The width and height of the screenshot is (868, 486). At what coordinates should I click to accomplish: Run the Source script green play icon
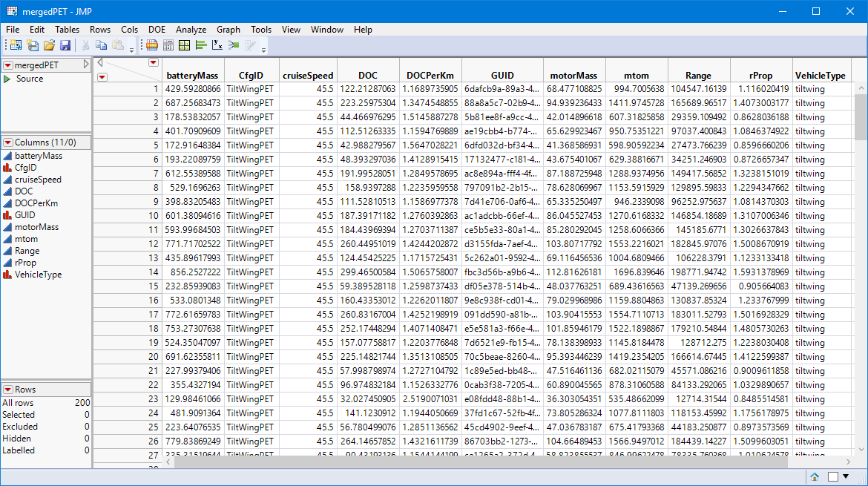(x=7, y=79)
